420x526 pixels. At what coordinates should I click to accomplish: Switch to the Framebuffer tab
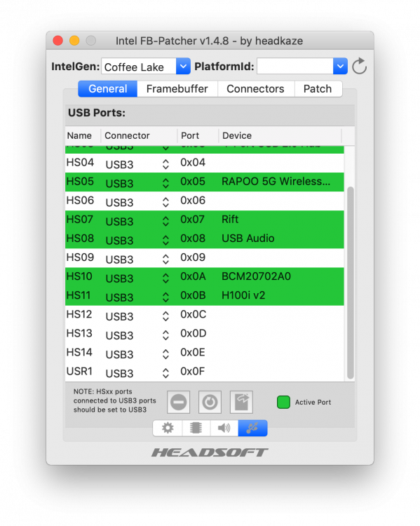tap(177, 89)
